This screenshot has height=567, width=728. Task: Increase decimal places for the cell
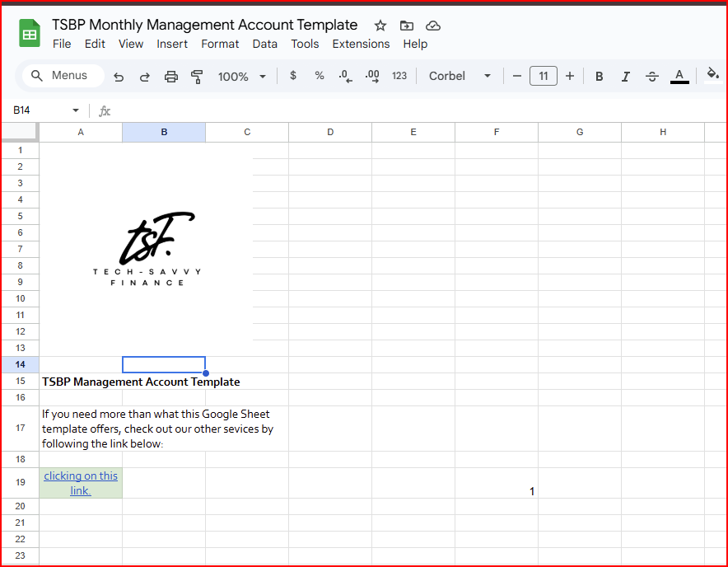371,76
